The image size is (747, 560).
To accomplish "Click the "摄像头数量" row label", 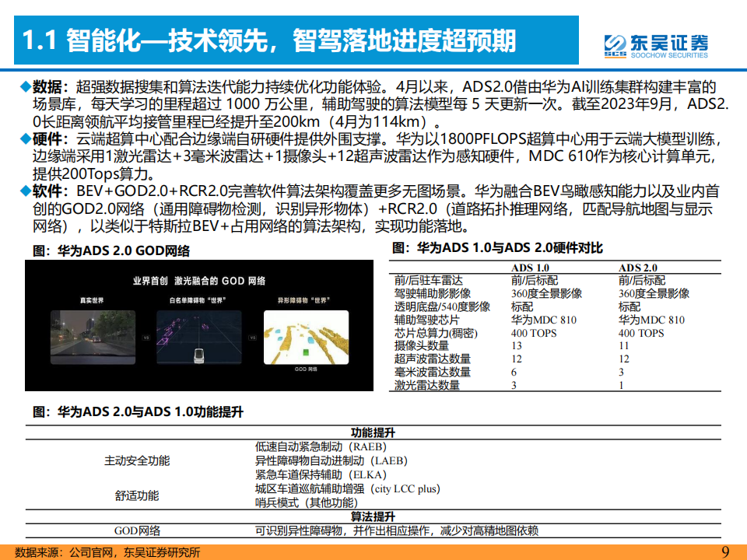I will 421,345.
